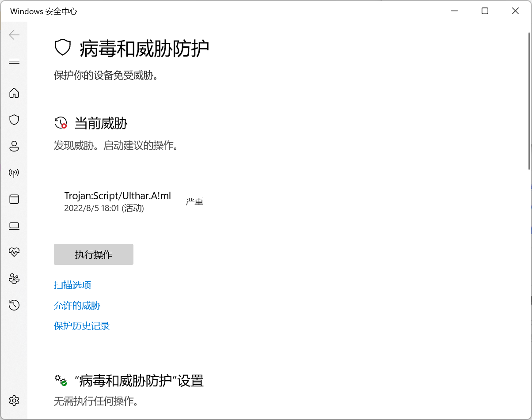Screen dimensions: 532x420
Task: Click the 发现威胁。启动建议的操作。 text
Action: pos(116,146)
